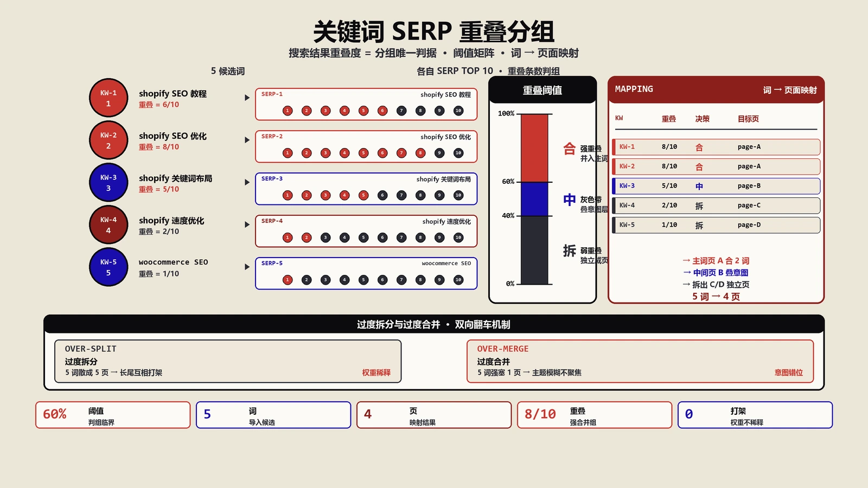Open the OVER-MERGE 过度合并 card
The height and width of the screenshot is (488, 868).
pos(640,361)
